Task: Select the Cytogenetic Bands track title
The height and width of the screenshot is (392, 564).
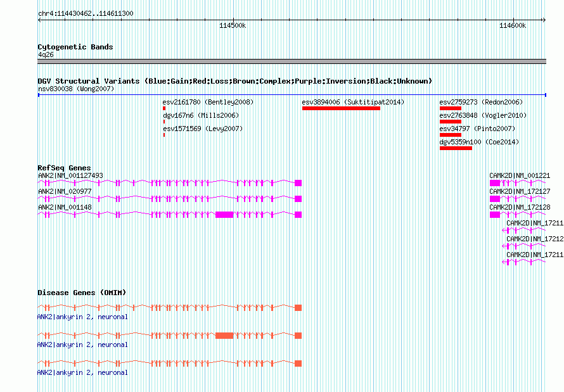Action: click(x=75, y=47)
